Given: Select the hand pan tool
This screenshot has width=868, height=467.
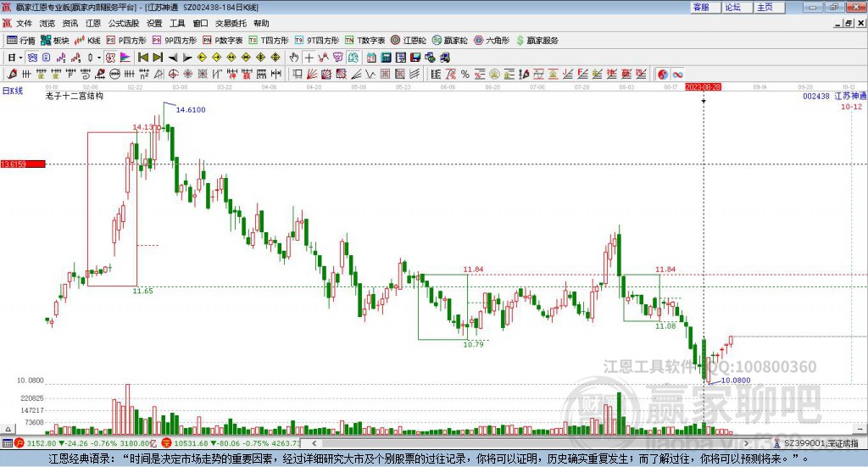Looking at the screenshot, I should [294, 58].
